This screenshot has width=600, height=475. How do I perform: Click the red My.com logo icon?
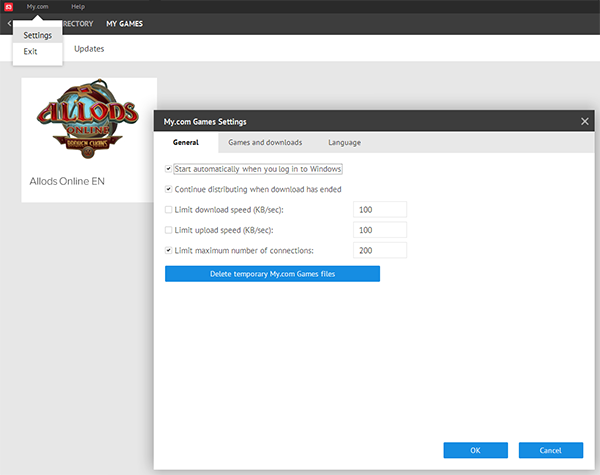(x=8, y=7)
